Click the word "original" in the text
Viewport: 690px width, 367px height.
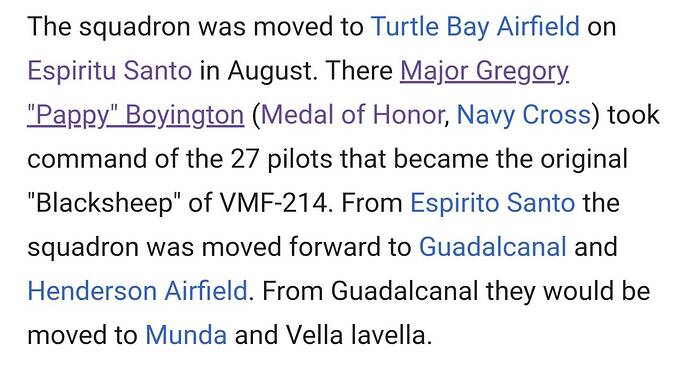(x=584, y=159)
